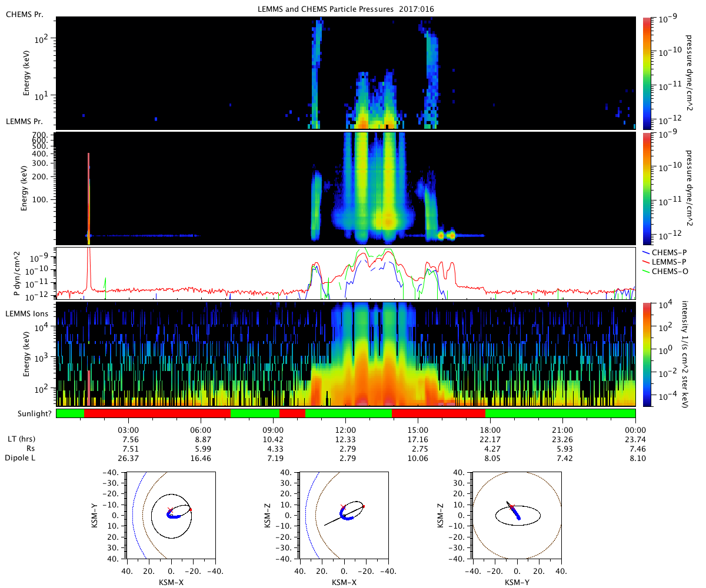Open the KSM-X versus KSM-Y orbit plot
Image resolution: width=706 pixels, height=588 pixels.
tap(171, 514)
